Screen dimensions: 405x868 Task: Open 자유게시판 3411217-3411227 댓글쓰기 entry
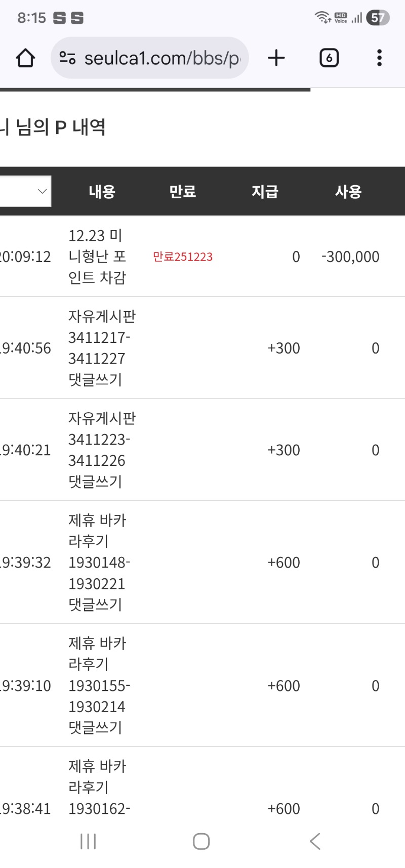(101, 348)
